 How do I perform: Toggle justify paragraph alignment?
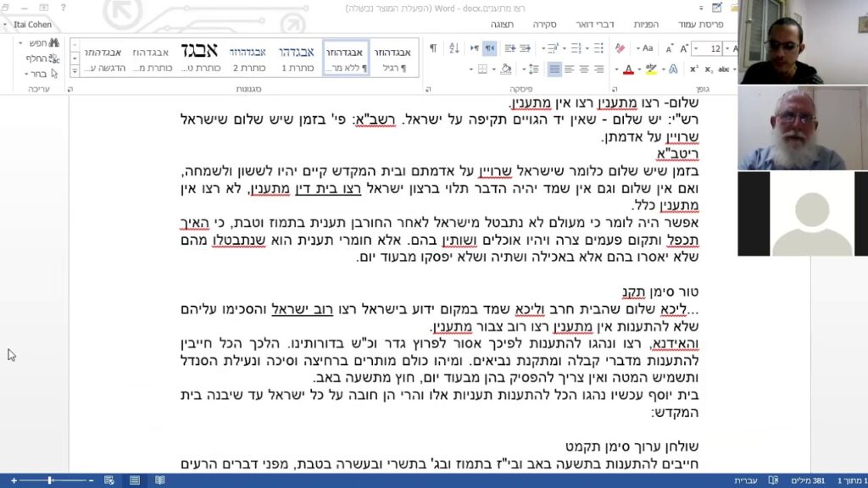(554, 69)
